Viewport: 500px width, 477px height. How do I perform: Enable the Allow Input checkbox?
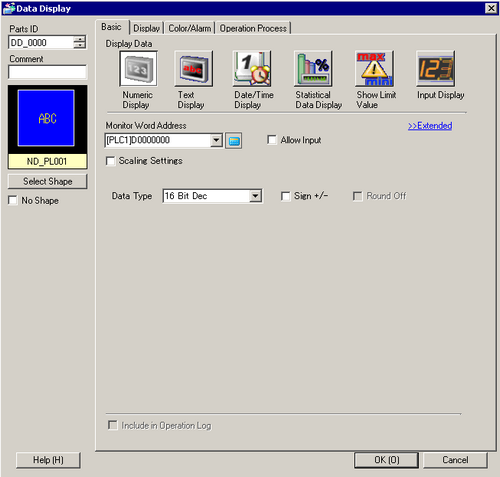point(272,140)
